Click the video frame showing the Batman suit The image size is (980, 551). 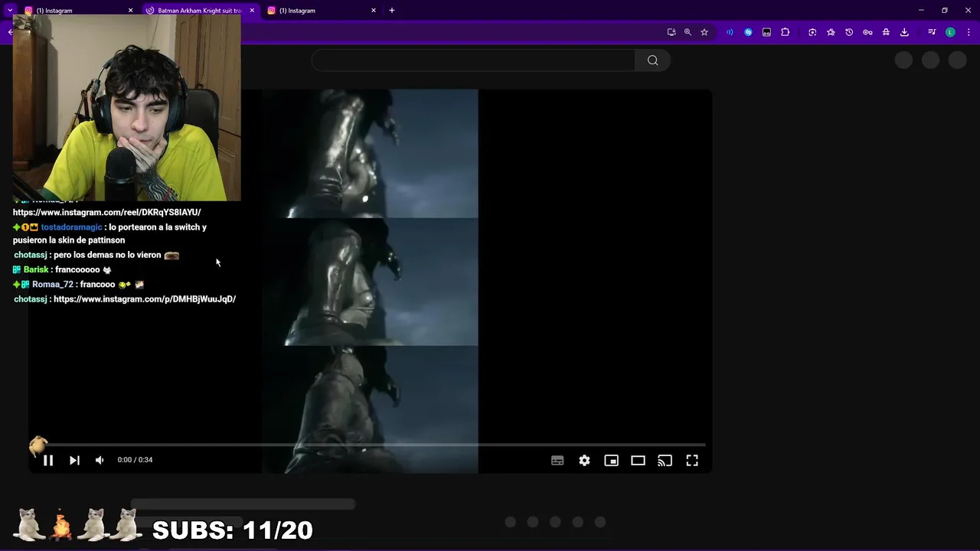(370, 281)
